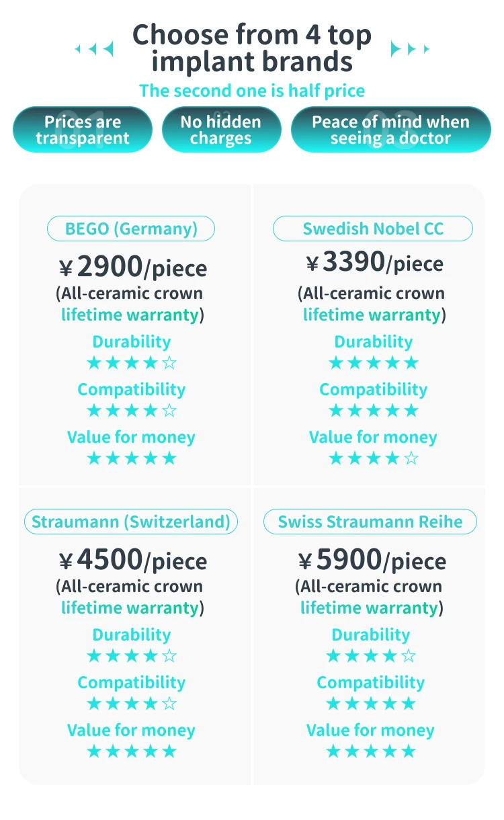The height and width of the screenshot is (820, 504).
Task: Click 'The second one is half price' text
Action: click(x=252, y=91)
